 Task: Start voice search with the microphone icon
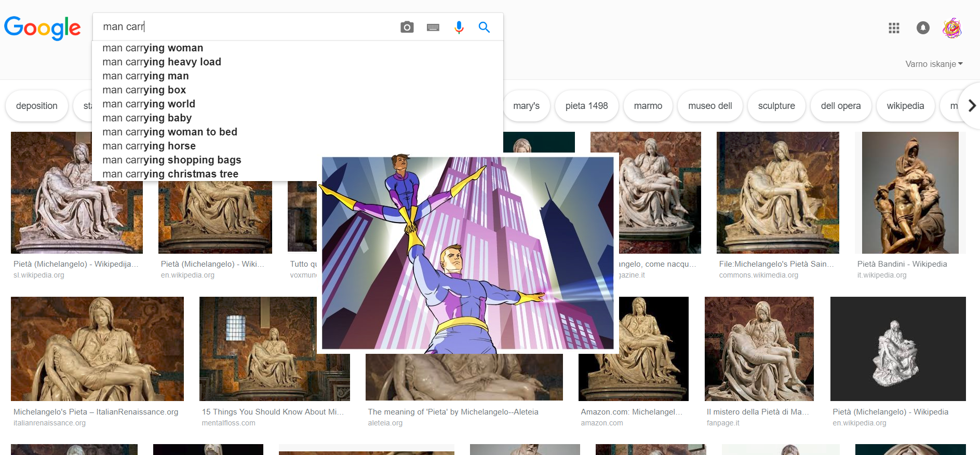tap(459, 27)
